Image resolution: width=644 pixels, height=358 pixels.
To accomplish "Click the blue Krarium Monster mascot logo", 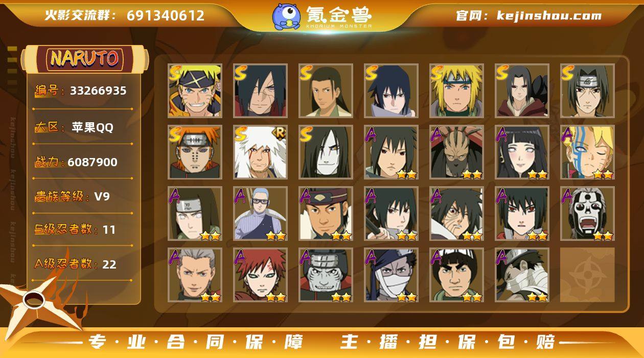I will 286,16.
